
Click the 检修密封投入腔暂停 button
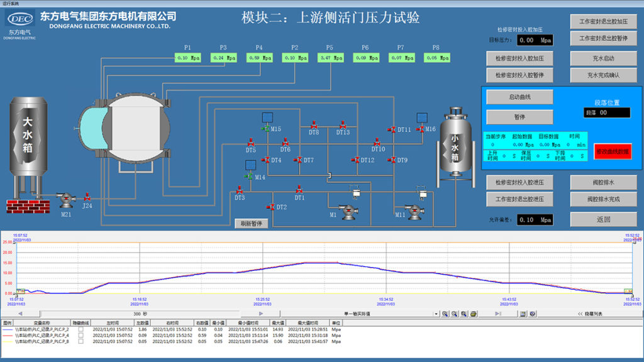(x=519, y=75)
